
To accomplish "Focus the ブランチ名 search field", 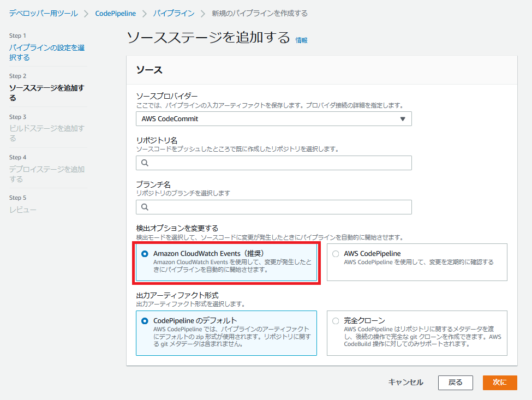I will tap(274, 207).
